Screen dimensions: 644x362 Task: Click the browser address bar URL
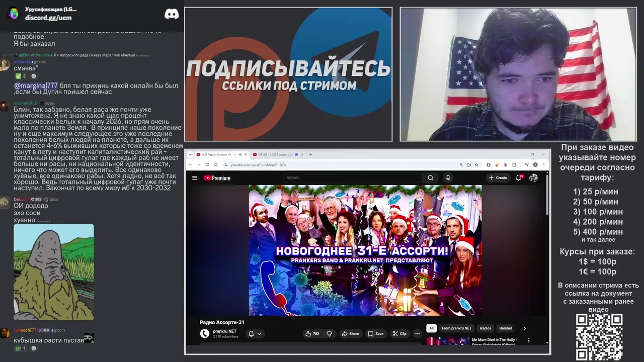pyautogui.click(x=258, y=165)
